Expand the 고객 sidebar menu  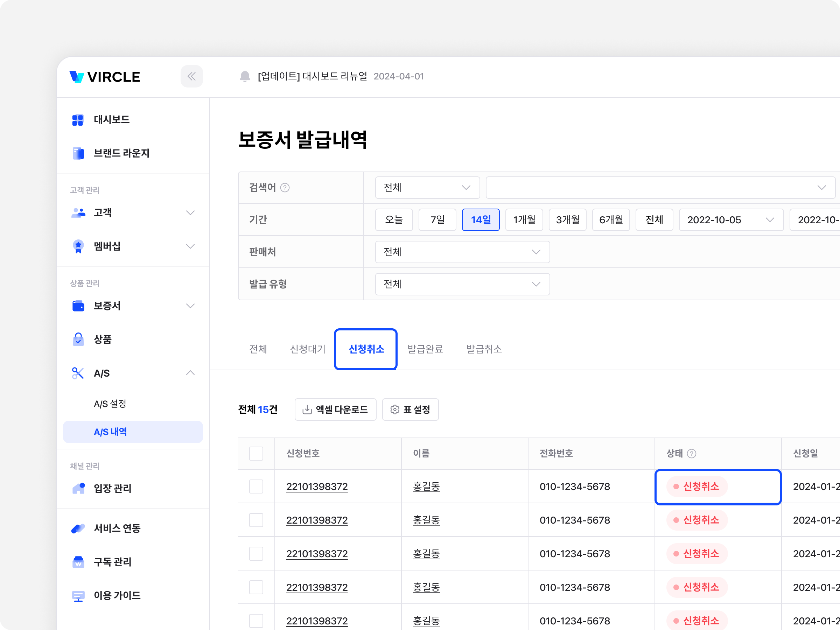click(190, 213)
